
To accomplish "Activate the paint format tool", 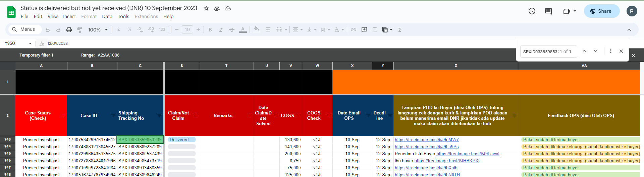I will click(80, 30).
